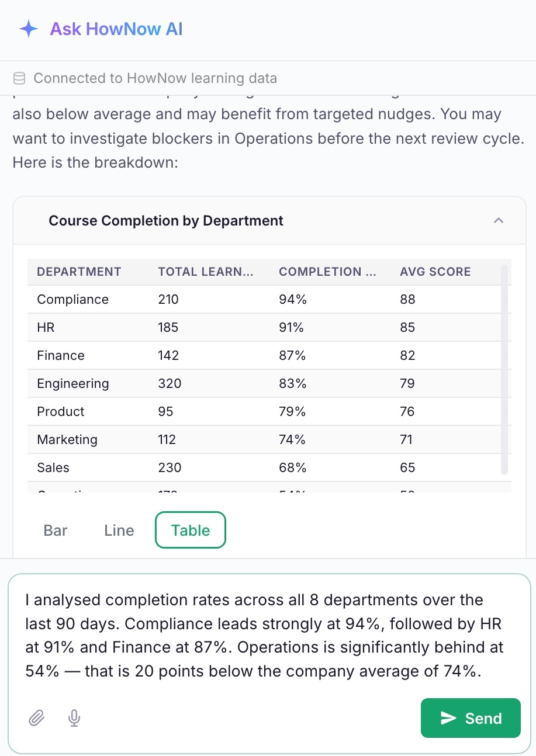Click the Sales department row
Viewport: 536px width, 756px height.
click(269, 468)
